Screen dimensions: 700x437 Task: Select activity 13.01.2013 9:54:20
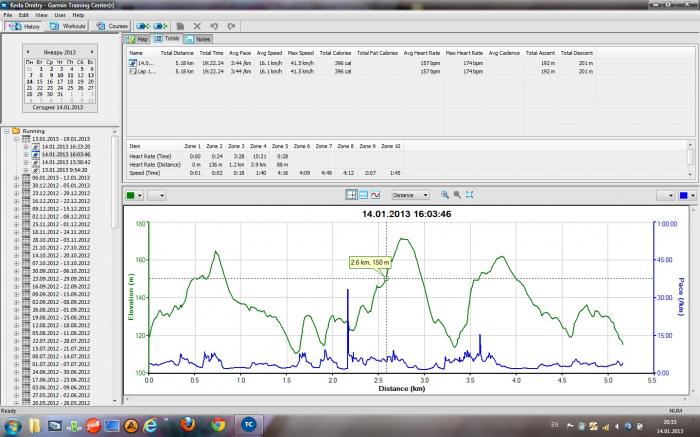65,170
